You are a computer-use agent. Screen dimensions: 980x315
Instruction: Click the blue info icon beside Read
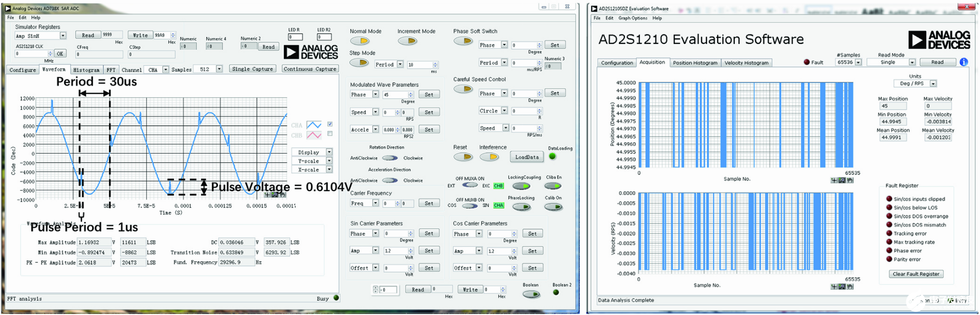[964, 62]
